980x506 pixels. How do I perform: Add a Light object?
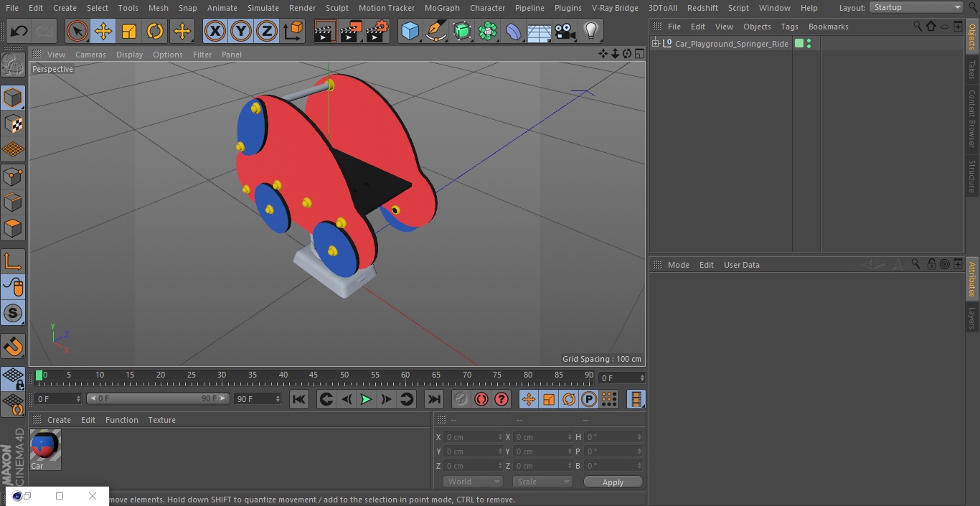(590, 31)
